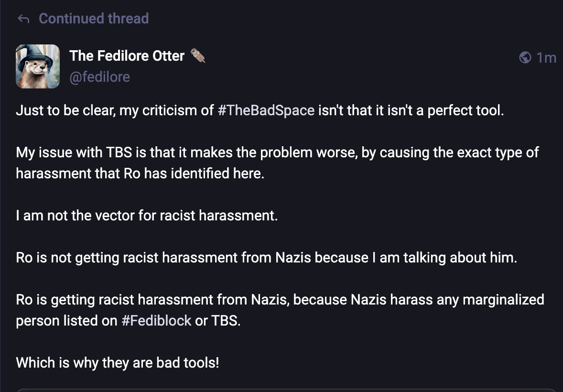Open the 1m timestamp permalink
Viewport: 563px width, 392px height.
(x=546, y=58)
